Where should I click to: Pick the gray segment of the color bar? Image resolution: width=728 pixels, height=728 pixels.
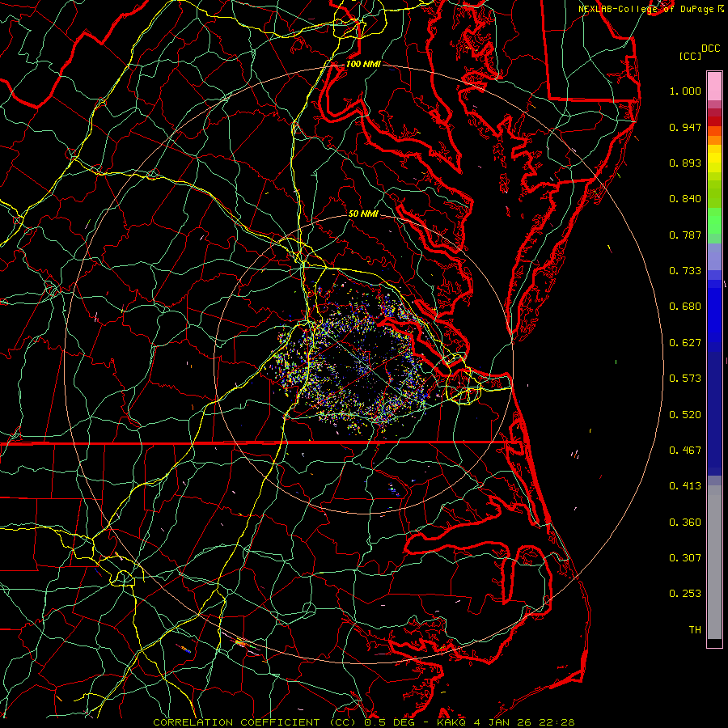click(714, 562)
